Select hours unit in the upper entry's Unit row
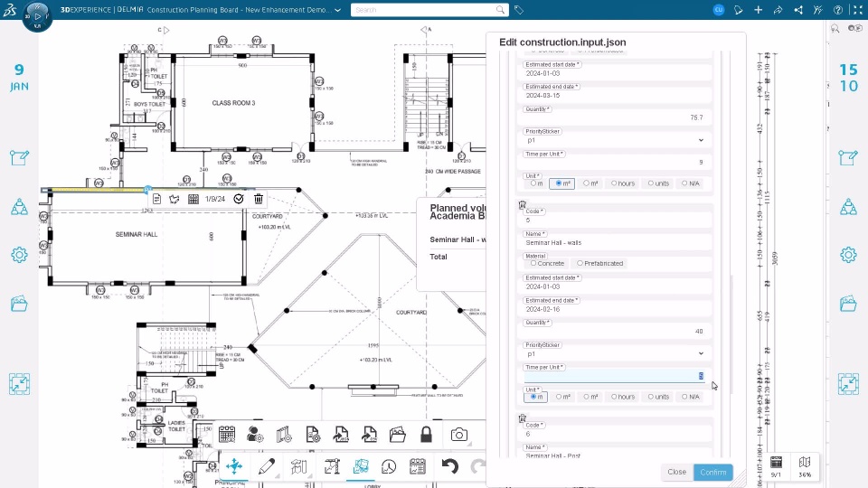Image resolution: width=868 pixels, height=488 pixels. (613, 183)
